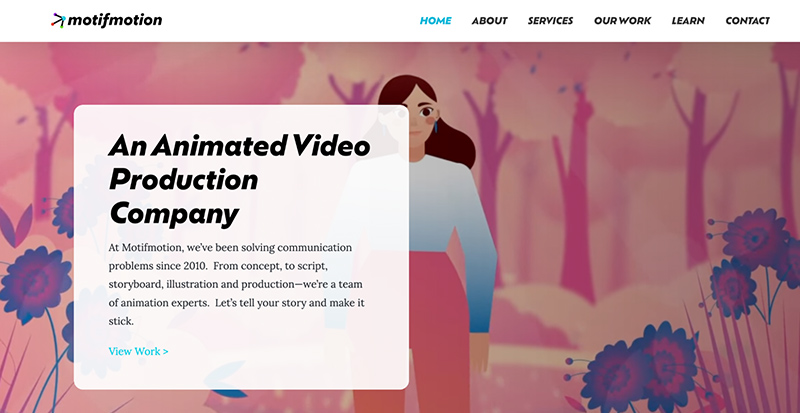Click the illustrated woman's face
800x413 pixels.
pyautogui.click(x=420, y=117)
